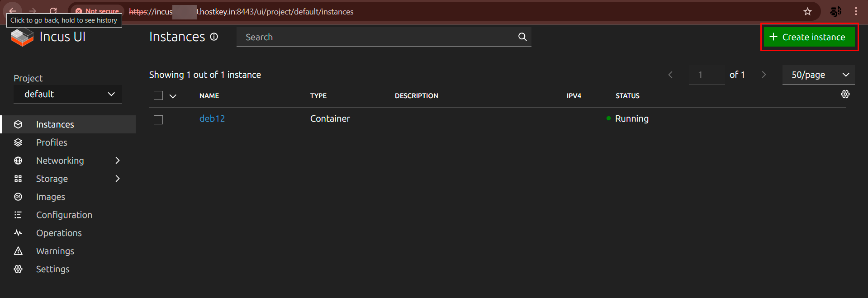Open browser three-dot menu
Image resolution: width=868 pixels, height=298 pixels.
856,12
